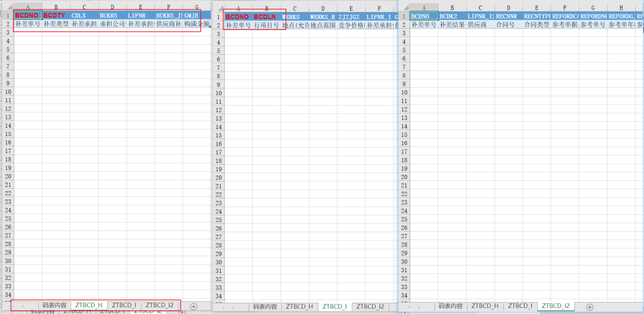Select GMJE cell in left window
This screenshot has width=644, height=314.
197,16
